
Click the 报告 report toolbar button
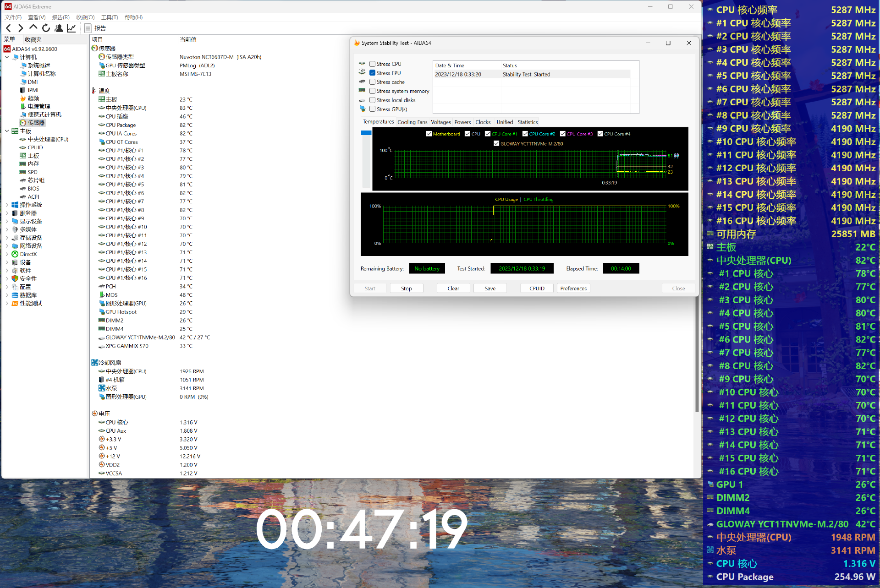tap(95, 28)
